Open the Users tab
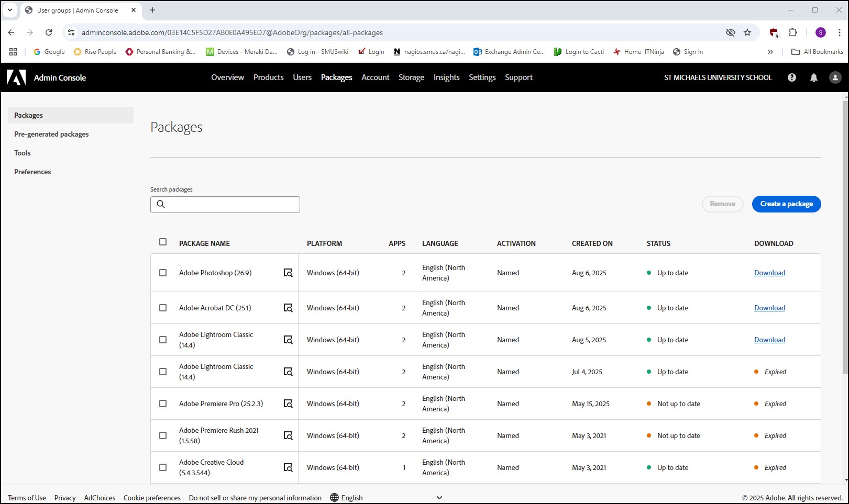This screenshot has height=504, width=849. [302, 77]
